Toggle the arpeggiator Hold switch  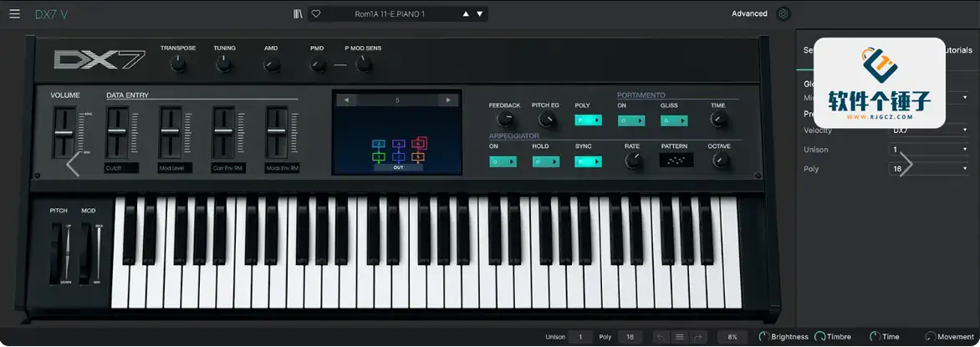[x=546, y=162]
